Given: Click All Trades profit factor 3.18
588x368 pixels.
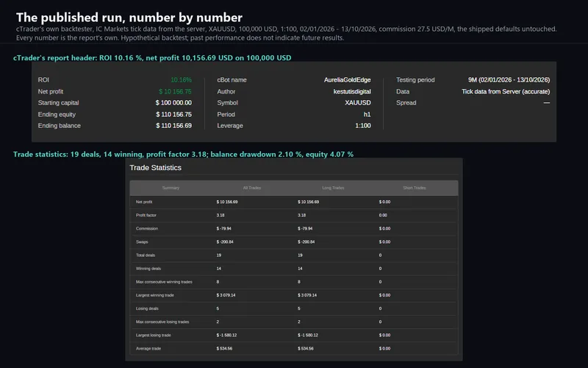Looking at the screenshot, I should click(220, 215).
